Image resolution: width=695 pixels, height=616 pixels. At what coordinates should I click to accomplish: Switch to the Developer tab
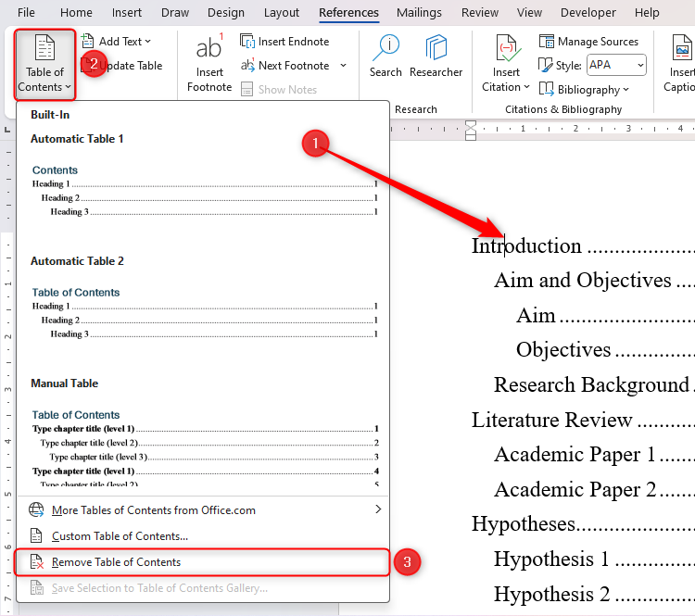tap(588, 12)
